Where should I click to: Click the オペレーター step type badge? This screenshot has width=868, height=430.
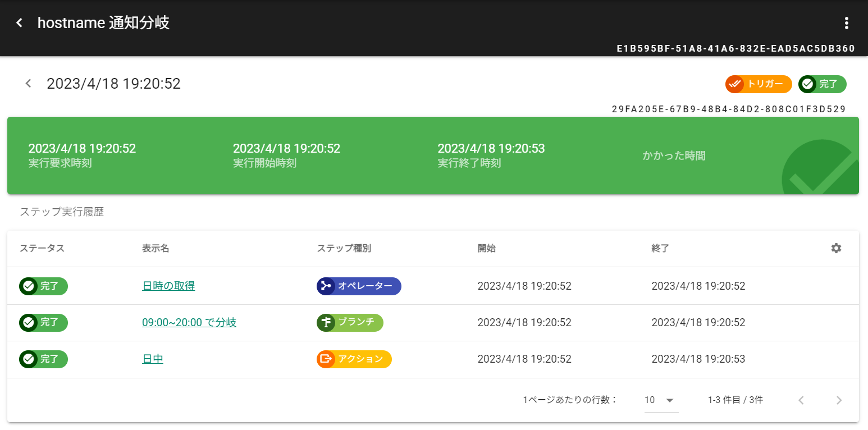(x=359, y=286)
